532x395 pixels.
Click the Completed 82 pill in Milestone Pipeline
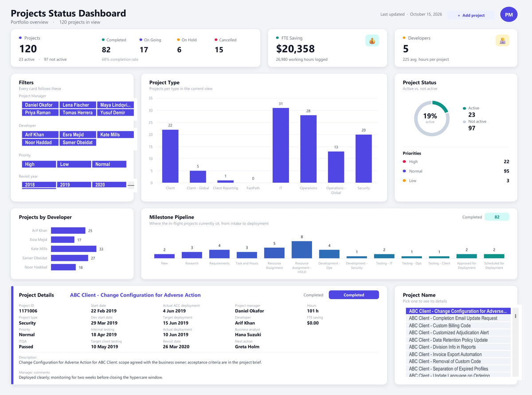point(497,217)
